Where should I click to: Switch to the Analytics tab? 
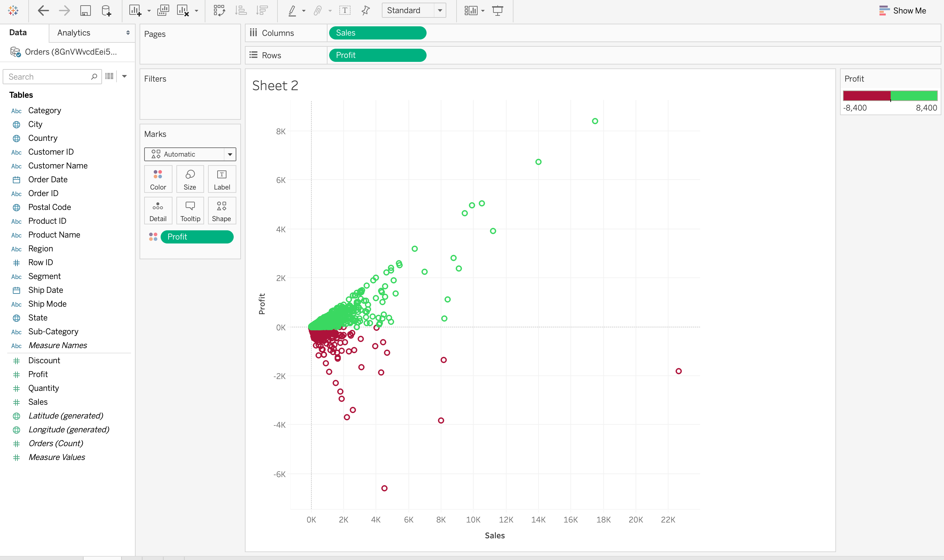(74, 33)
